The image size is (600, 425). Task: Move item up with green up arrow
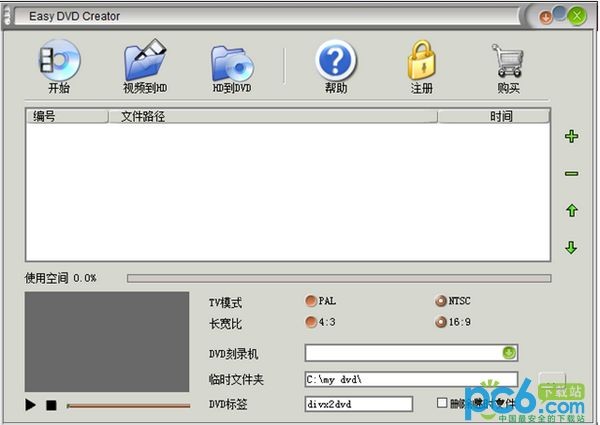pos(572,210)
